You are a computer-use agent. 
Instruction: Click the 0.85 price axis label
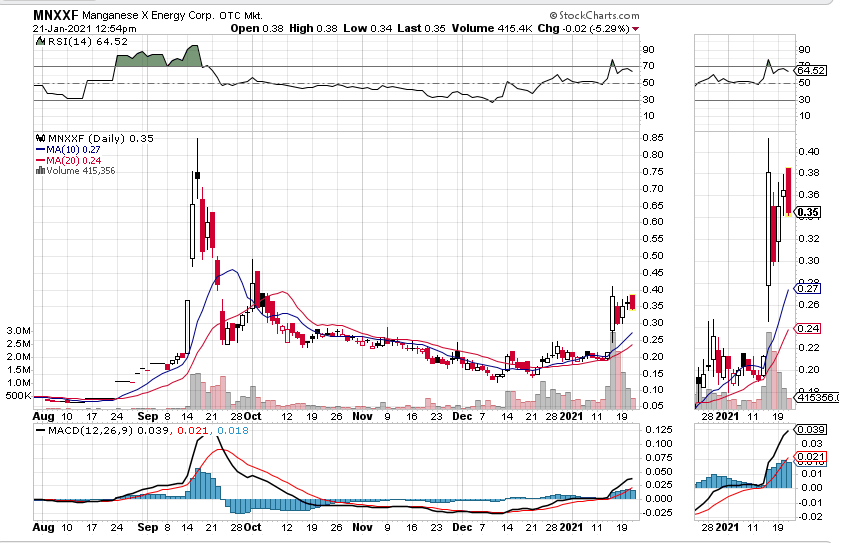click(x=652, y=138)
